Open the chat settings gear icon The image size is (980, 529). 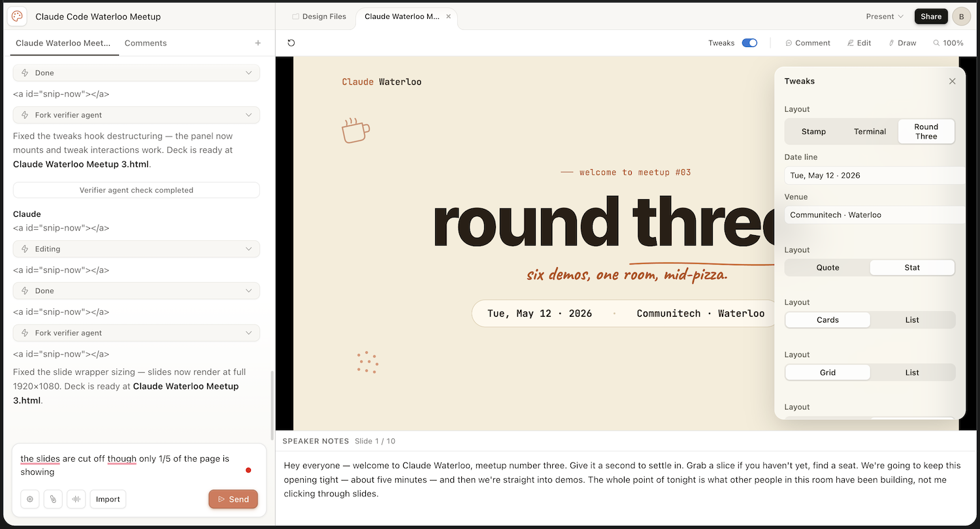pyautogui.click(x=30, y=500)
